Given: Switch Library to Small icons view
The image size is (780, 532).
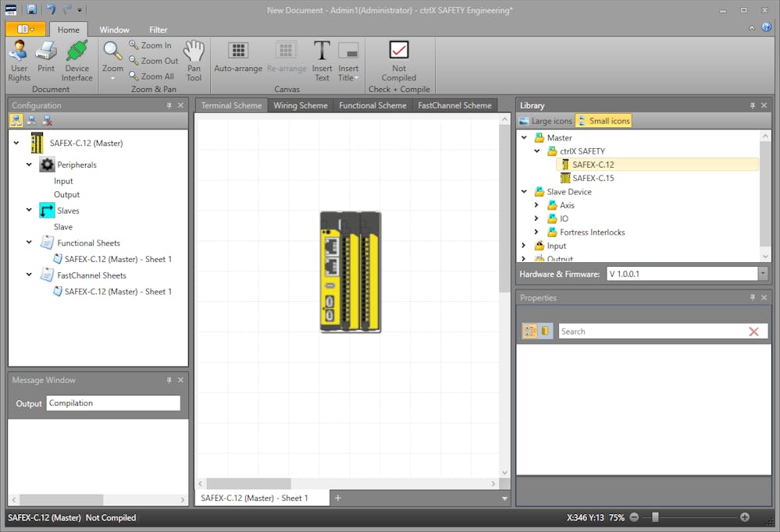Looking at the screenshot, I should (x=604, y=121).
